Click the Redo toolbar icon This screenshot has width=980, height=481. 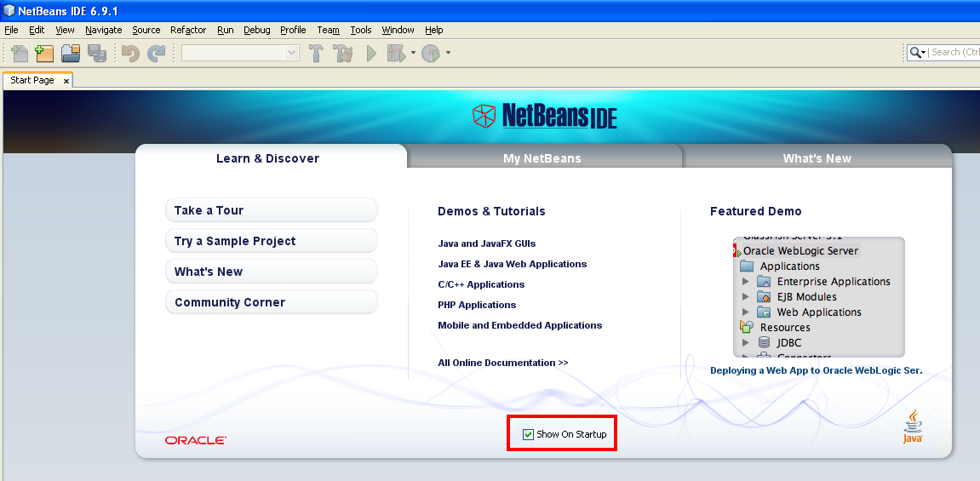click(x=156, y=53)
